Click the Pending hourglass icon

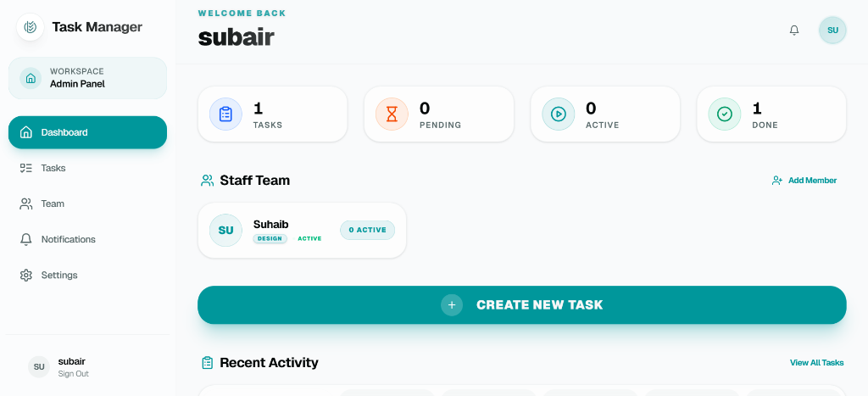pyautogui.click(x=392, y=114)
